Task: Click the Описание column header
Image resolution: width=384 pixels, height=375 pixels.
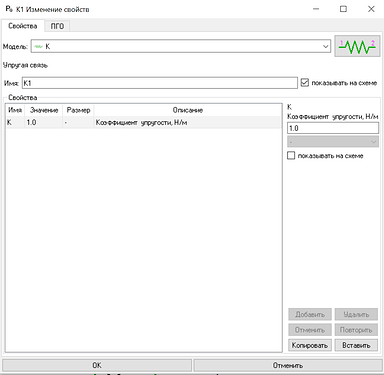Action: click(188, 110)
